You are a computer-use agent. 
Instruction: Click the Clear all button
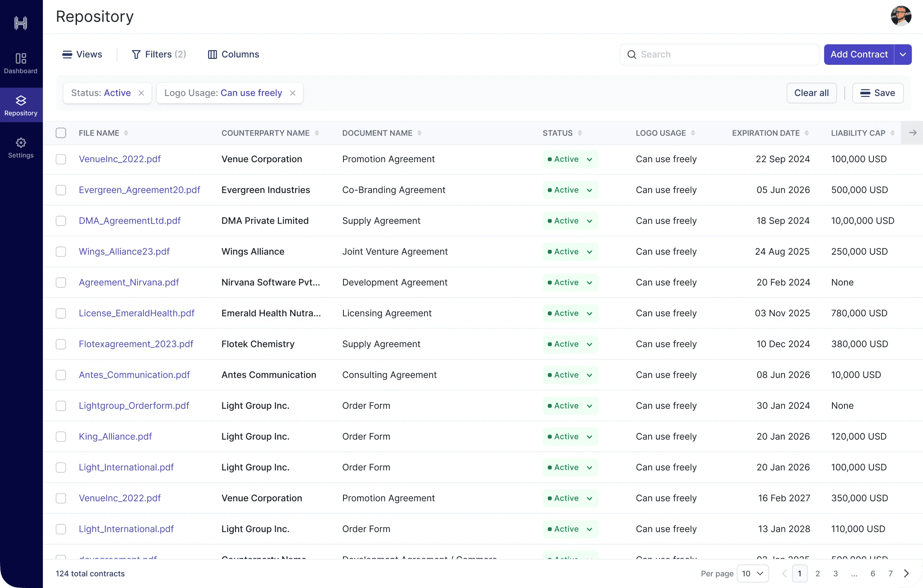[x=811, y=93]
